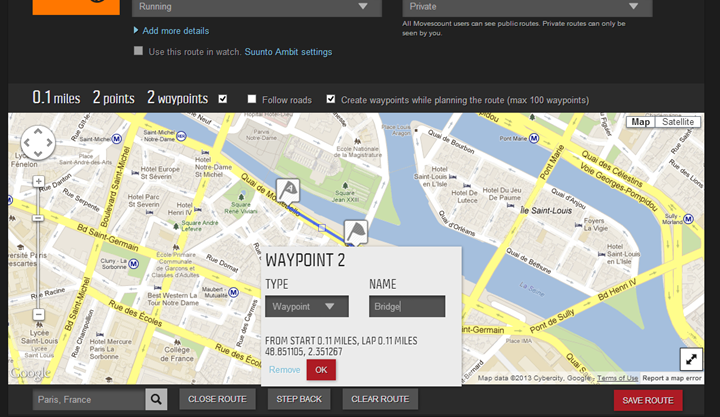Click Clear Route button
Screen dimensions: 720x417
click(x=380, y=399)
